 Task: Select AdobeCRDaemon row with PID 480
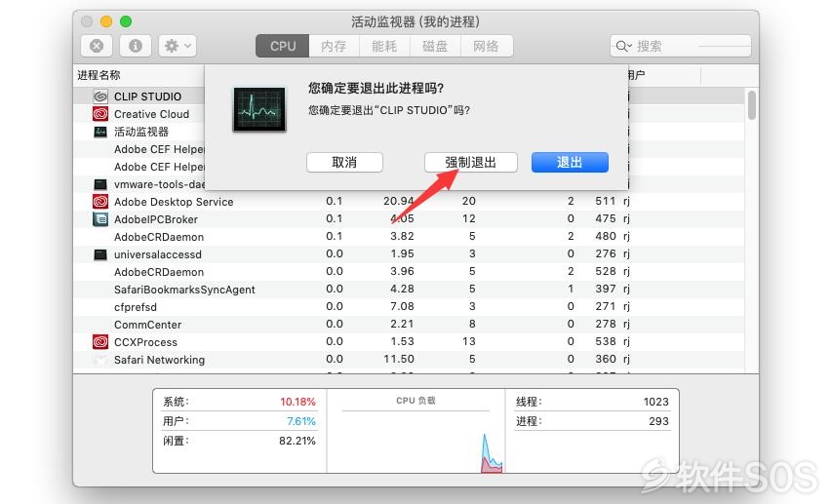coord(408,236)
